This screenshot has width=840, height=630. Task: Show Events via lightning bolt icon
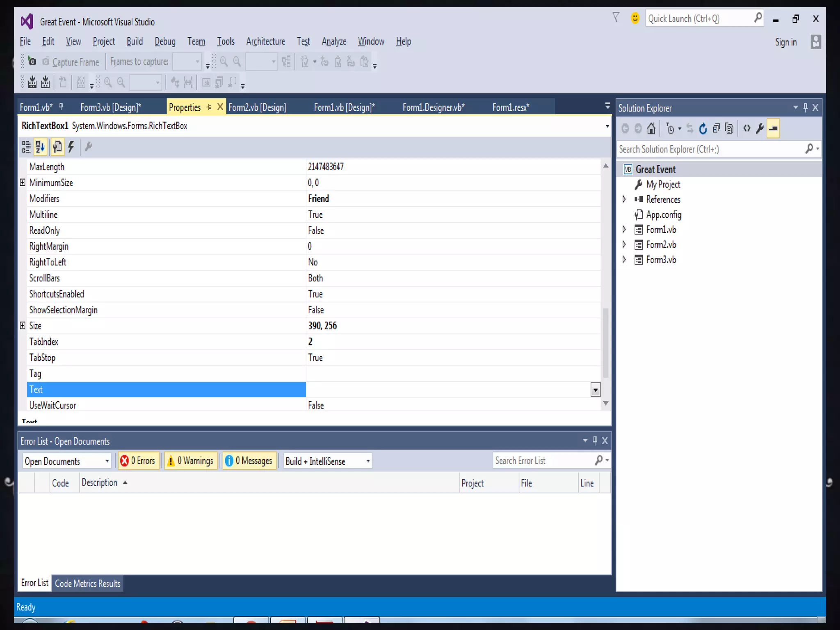tap(71, 146)
